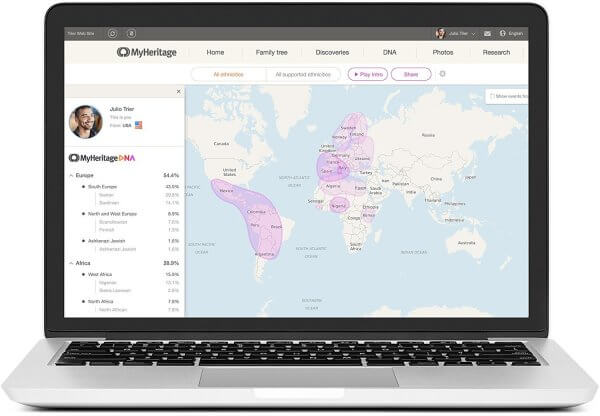The height and width of the screenshot is (416, 600).
Task: Toggle the Show events checkbox on map
Action: [x=492, y=96]
